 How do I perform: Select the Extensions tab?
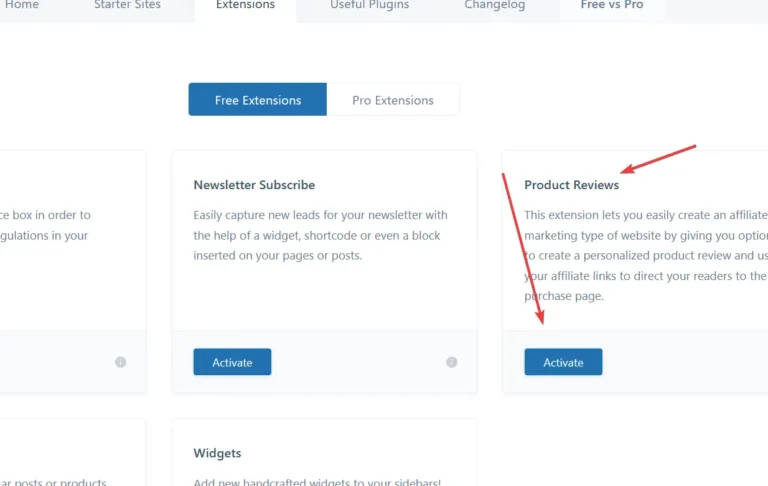[x=245, y=6]
